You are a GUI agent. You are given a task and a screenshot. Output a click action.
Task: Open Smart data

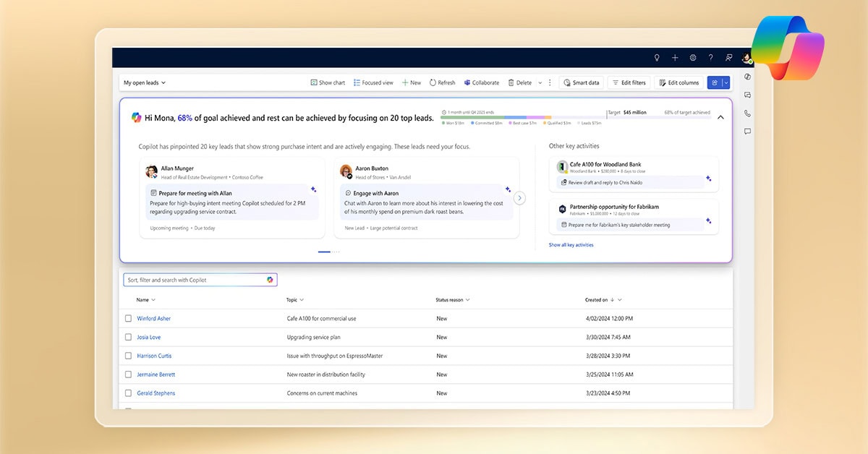(581, 82)
